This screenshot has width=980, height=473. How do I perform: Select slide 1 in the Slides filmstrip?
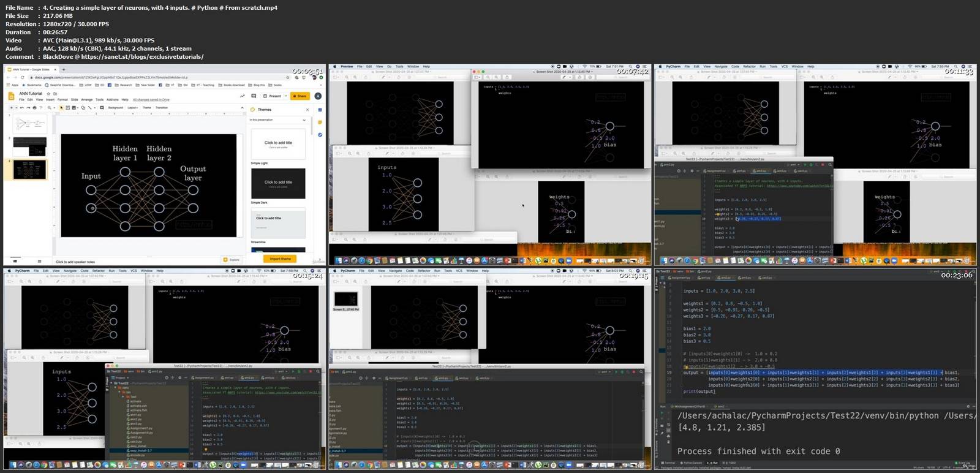point(30,124)
